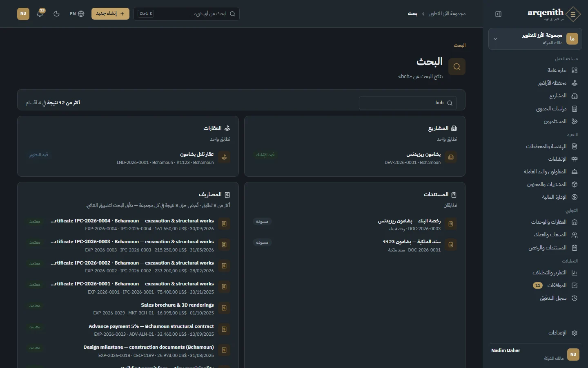This screenshot has height=368, width=588.
Task: Switch language to EN
Action: [77, 13]
